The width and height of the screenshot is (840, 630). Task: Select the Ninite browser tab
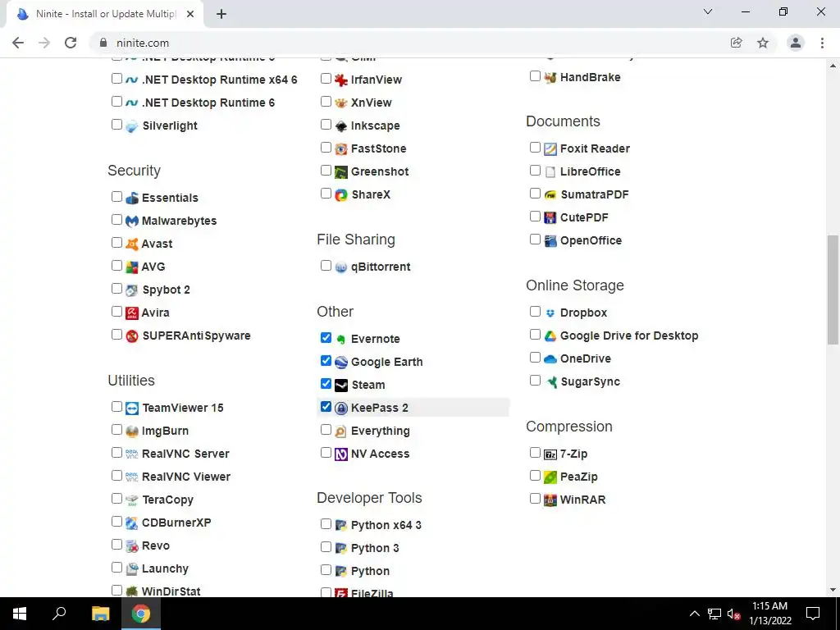105,14
